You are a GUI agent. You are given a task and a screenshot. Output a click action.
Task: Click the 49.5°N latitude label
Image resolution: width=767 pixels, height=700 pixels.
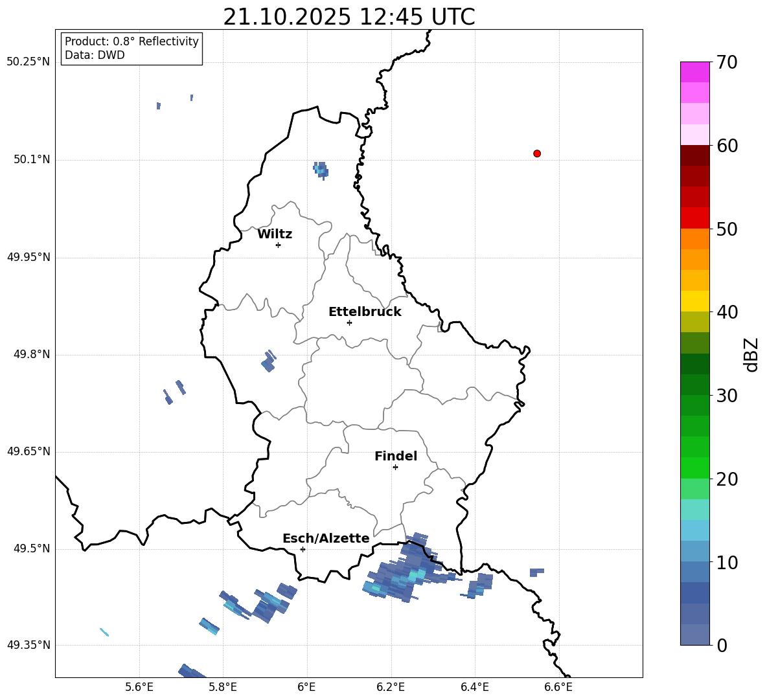pos(32,548)
